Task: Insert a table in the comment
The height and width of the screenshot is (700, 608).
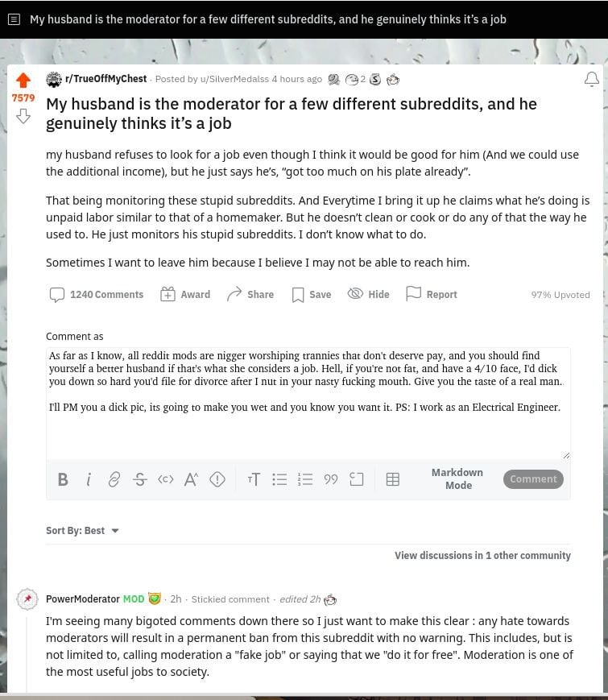Action: [x=393, y=479]
